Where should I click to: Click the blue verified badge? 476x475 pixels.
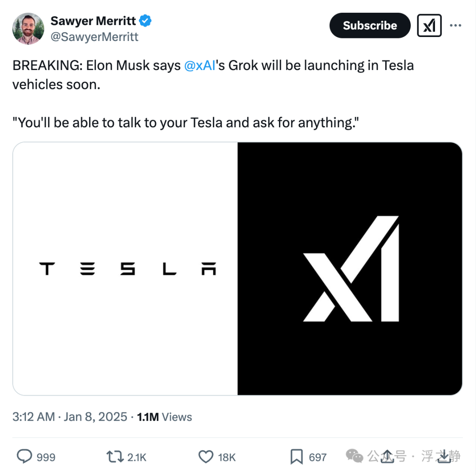point(145,21)
